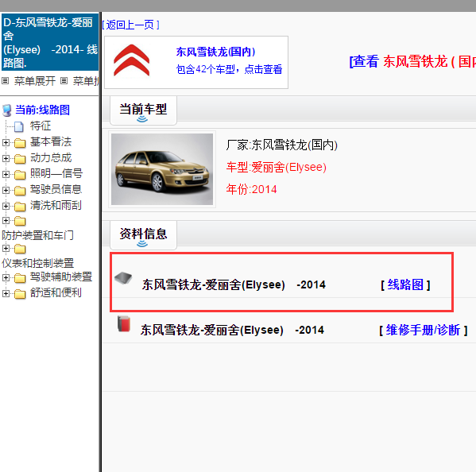
Task: Click the folder icon beside 基本看法
Action: click(x=20, y=143)
